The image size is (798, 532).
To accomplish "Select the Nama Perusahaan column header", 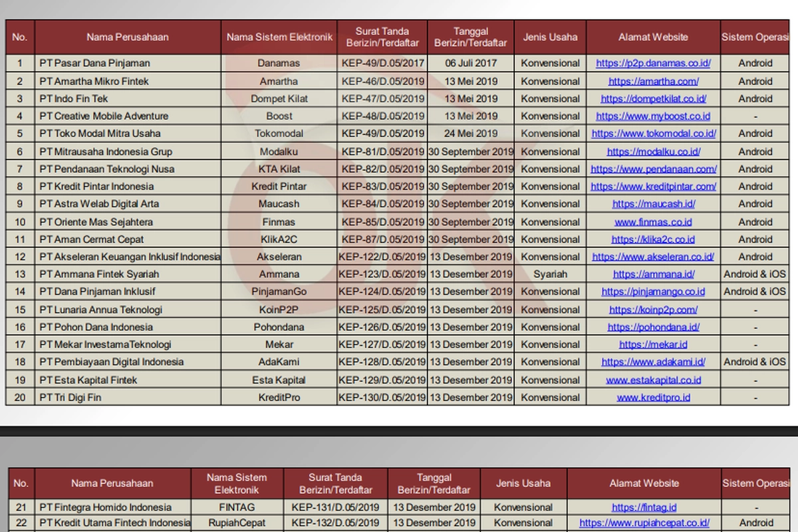I will pos(128,37).
